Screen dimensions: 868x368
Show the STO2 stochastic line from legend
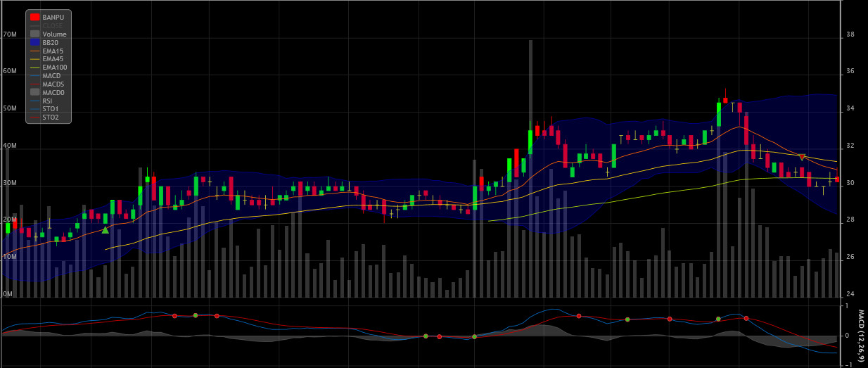pos(44,118)
